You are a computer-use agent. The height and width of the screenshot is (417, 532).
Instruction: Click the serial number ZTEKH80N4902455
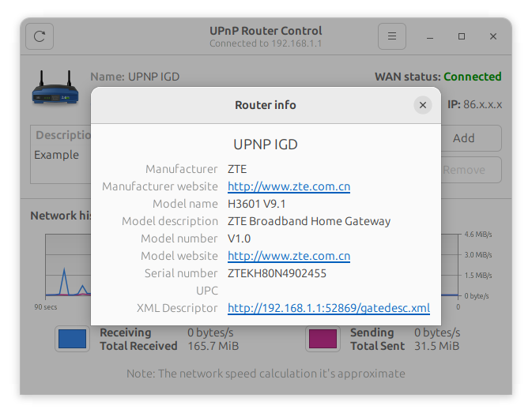click(x=277, y=273)
